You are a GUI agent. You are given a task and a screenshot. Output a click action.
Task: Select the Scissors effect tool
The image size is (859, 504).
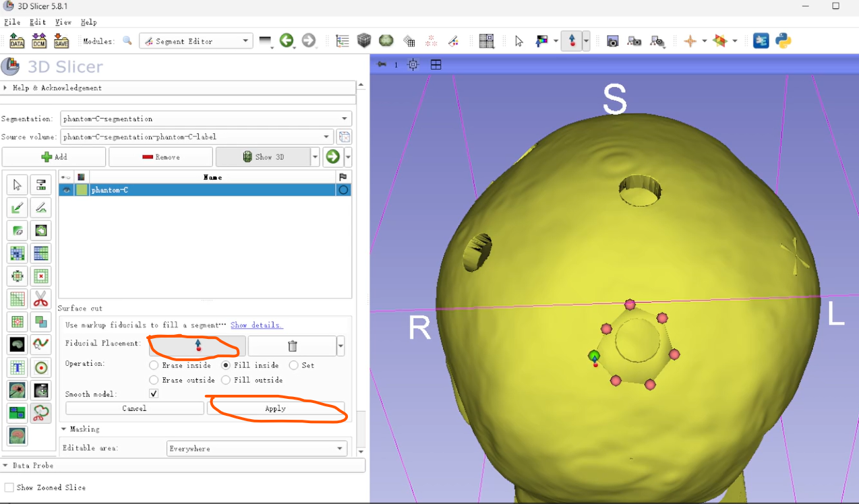[41, 298]
